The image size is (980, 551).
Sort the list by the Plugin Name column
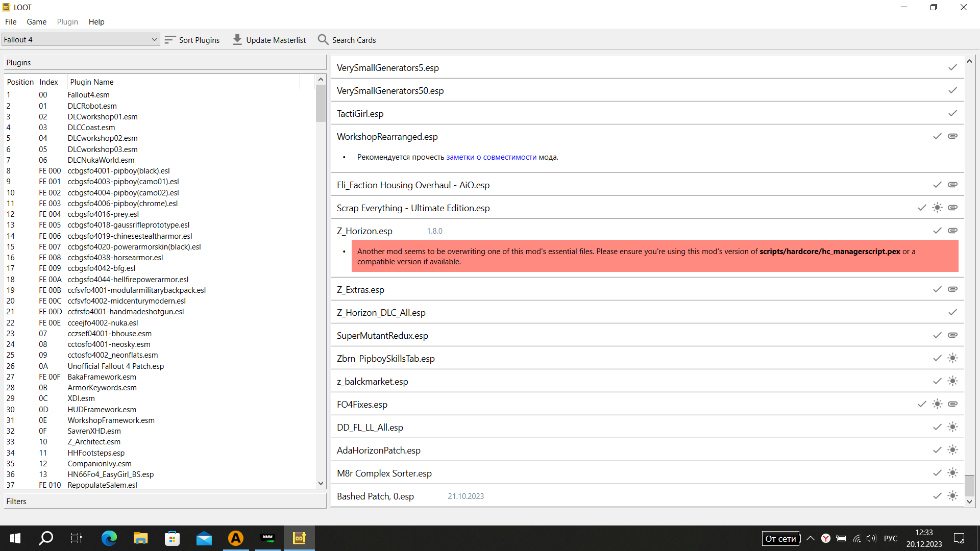pyautogui.click(x=92, y=82)
